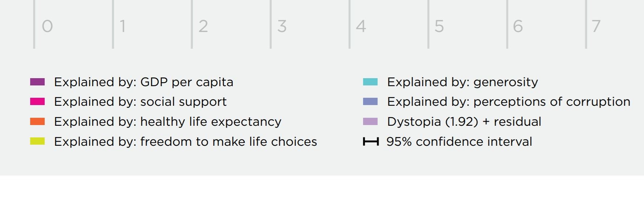Select the 'Explained by: social support' text
644x205 pixels.
140,102
